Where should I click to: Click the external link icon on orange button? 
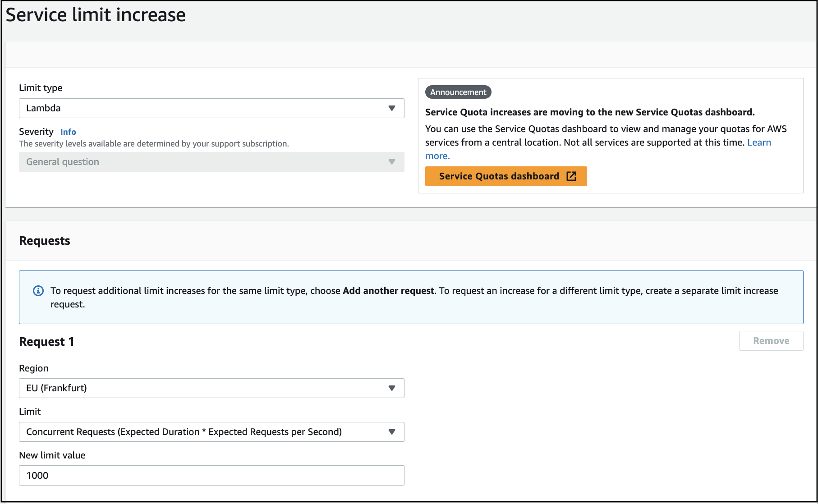coord(571,176)
